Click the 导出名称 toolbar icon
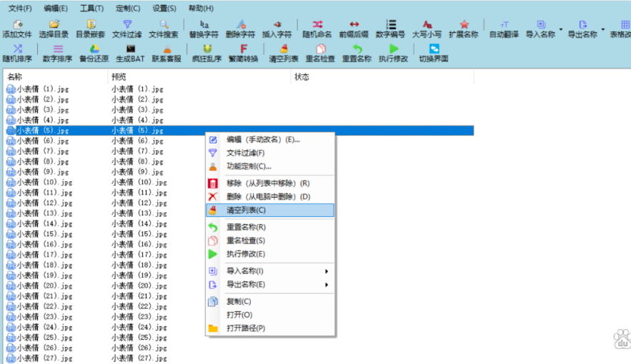The image size is (631, 364). [x=582, y=25]
